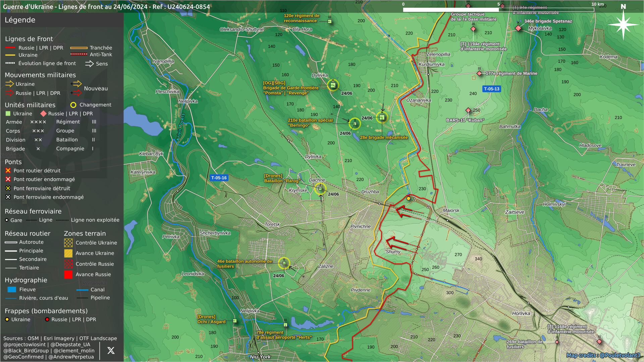Image resolution: width=644 pixels, height=362 pixels.
Task: Click the X (Twitter) logo icon
Action: coord(111,351)
